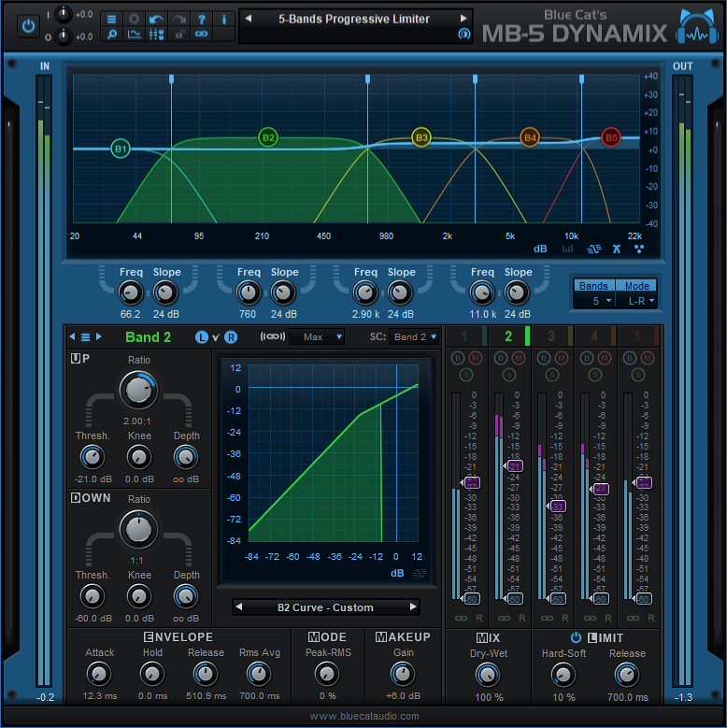Image resolution: width=727 pixels, height=728 pixels.
Task: Mute band 5 with M button
Action: coord(648,358)
